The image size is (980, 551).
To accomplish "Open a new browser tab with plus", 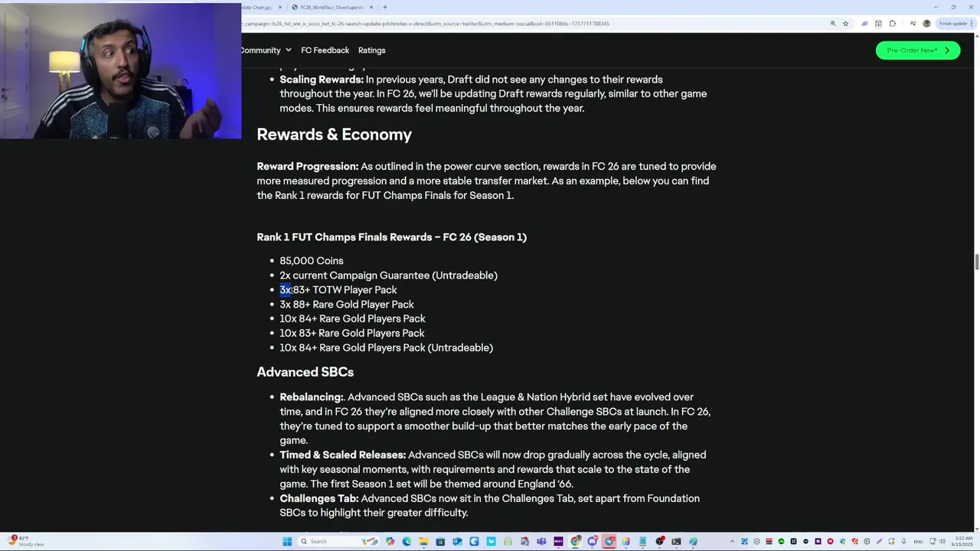I will click(384, 8).
